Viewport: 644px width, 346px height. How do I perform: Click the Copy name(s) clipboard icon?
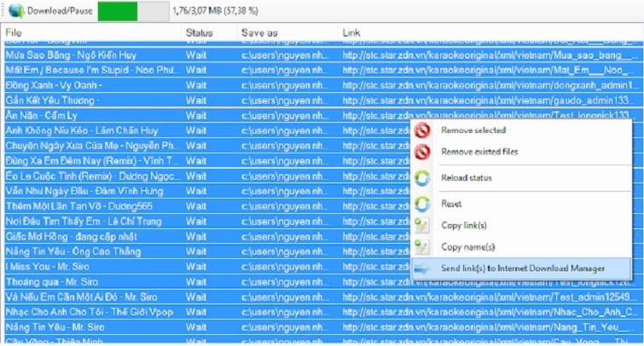[424, 247]
